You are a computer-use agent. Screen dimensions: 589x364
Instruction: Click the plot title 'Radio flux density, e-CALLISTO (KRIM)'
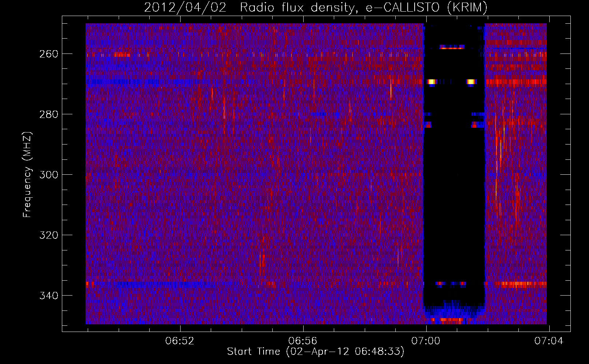tap(364, 7)
